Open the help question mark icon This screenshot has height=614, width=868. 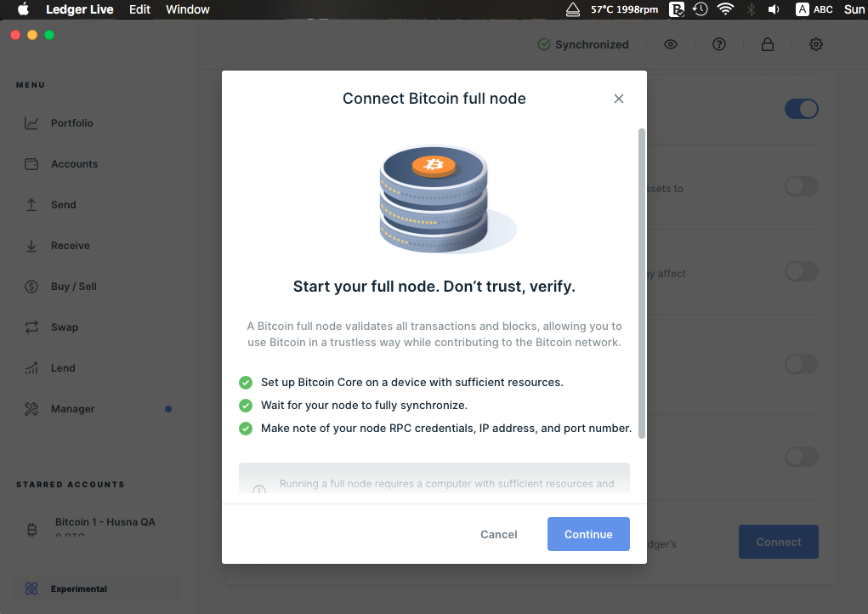[719, 44]
